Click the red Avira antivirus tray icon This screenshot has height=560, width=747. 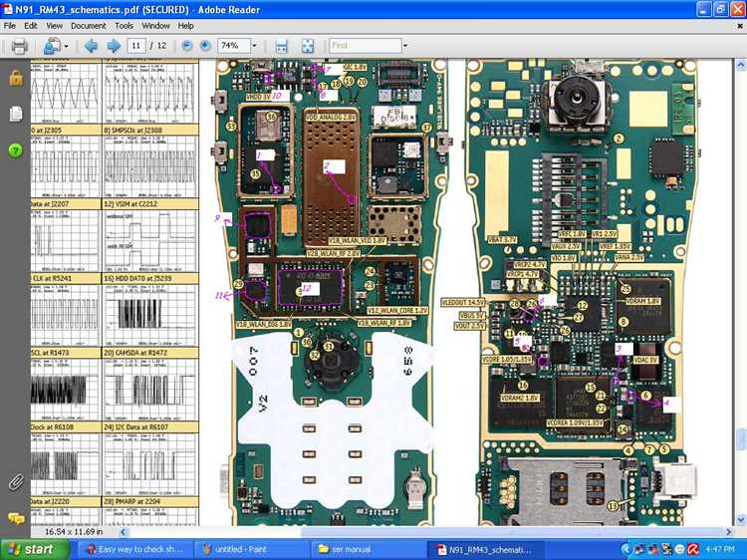click(x=693, y=549)
